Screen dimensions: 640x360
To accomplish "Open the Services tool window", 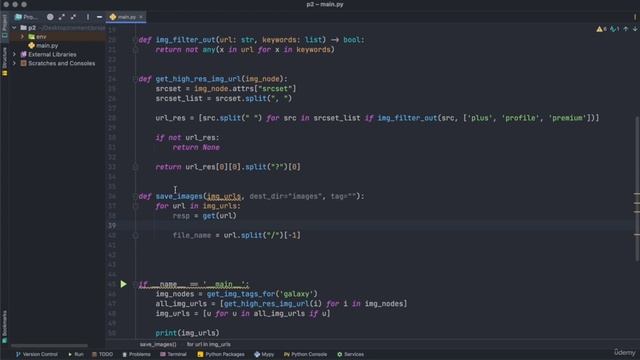I will point(350,354).
